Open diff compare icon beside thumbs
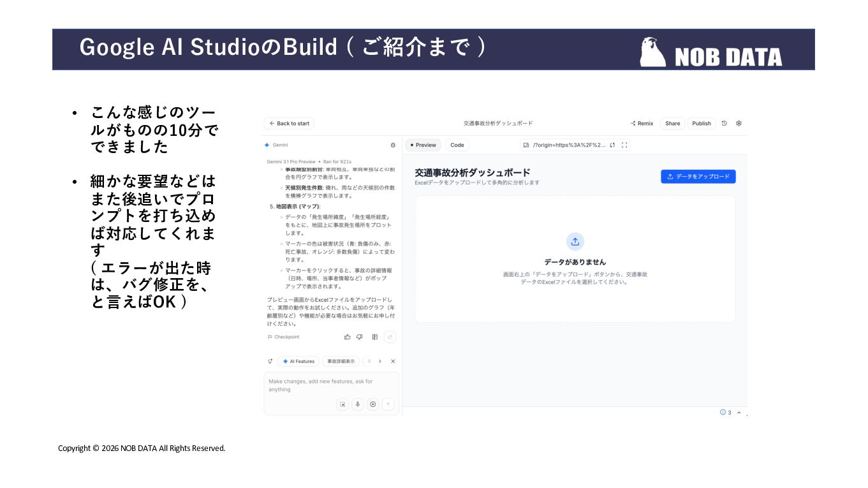868x488 pixels. point(375,337)
